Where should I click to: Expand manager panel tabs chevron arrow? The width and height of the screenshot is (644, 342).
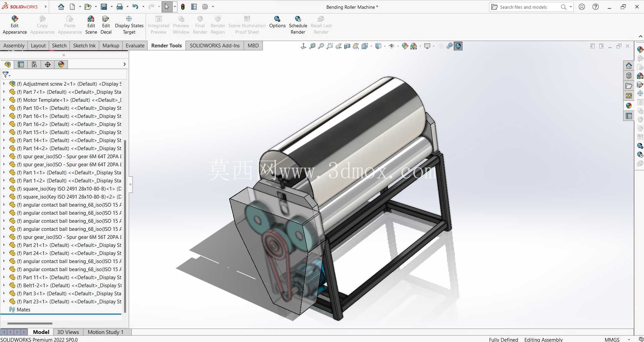point(124,64)
